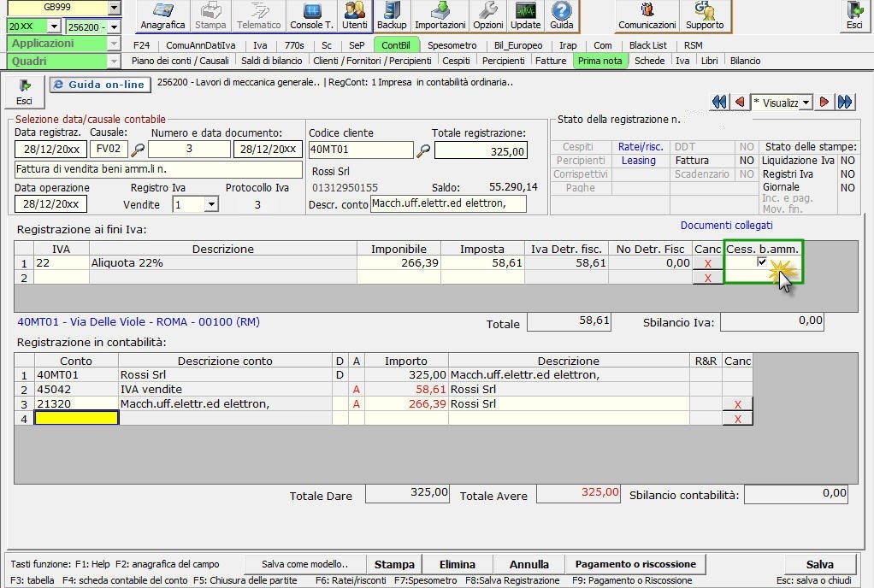Open the Bilancio sub-tab
The height and width of the screenshot is (588, 874).
click(x=745, y=61)
